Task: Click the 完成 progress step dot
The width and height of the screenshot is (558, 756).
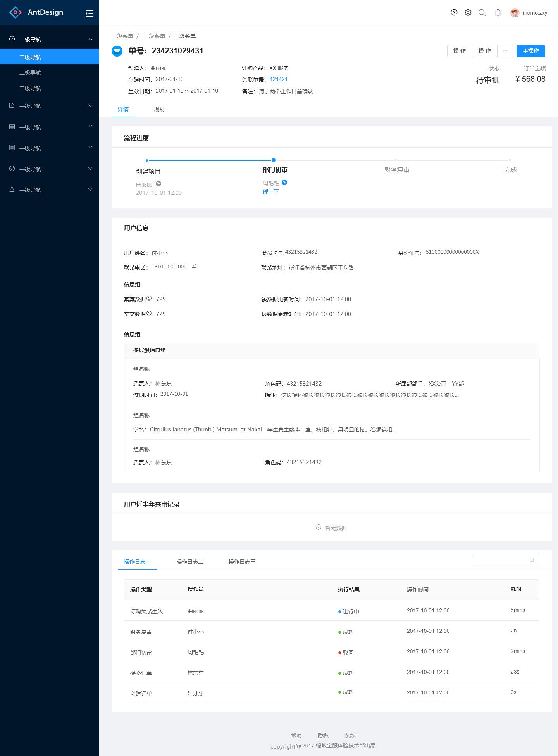Action: point(510,160)
